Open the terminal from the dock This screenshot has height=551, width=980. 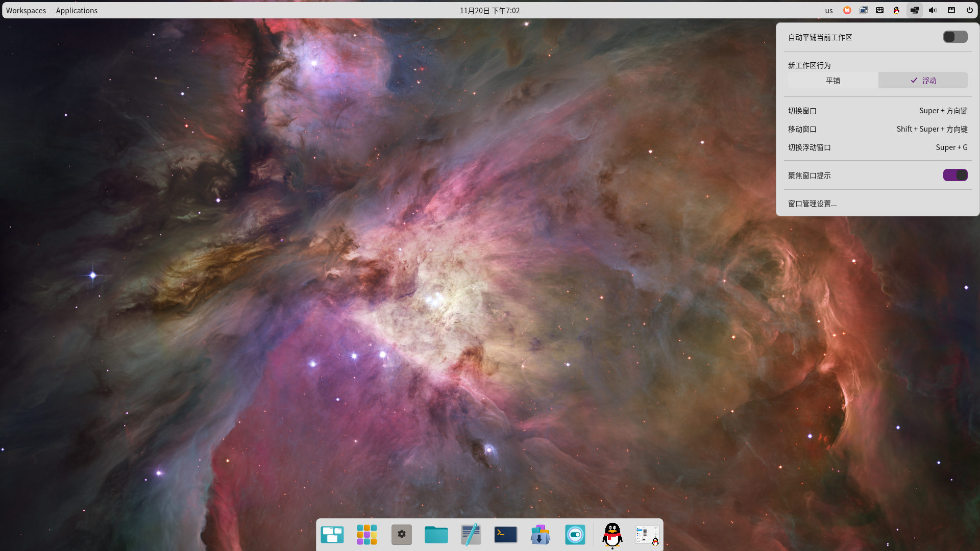tap(505, 535)
